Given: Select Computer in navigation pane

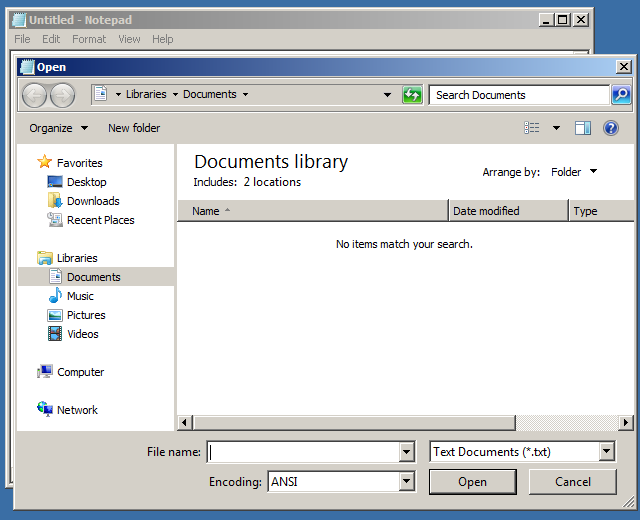Looking at the screenshot, I should point(80,372).
